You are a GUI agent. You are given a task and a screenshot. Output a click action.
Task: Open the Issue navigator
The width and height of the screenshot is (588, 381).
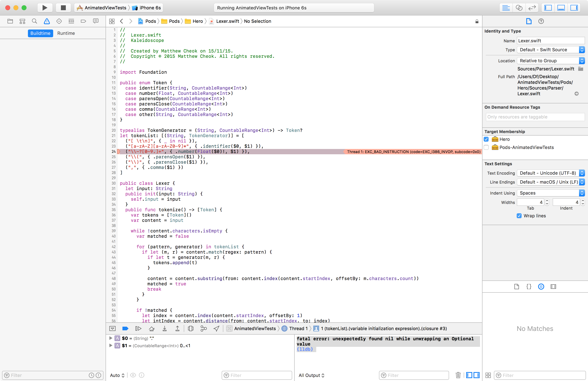pos(47,21)
